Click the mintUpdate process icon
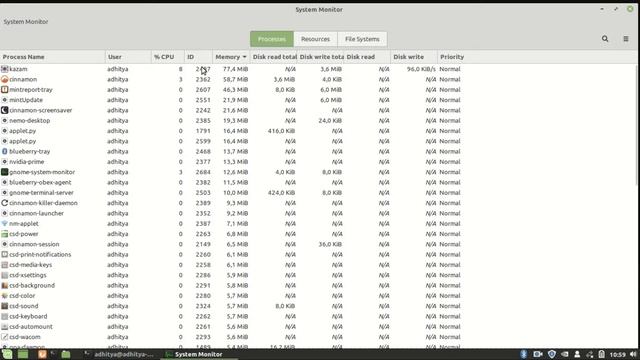Viewport: 640px width, 360px height. (4, 100)
